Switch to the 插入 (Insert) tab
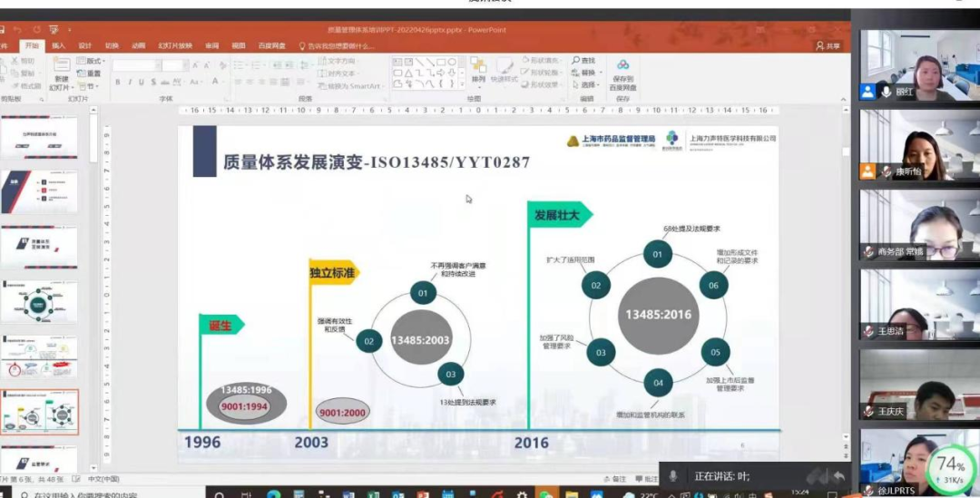The image size is (980, 498). (x=58, y=45)
